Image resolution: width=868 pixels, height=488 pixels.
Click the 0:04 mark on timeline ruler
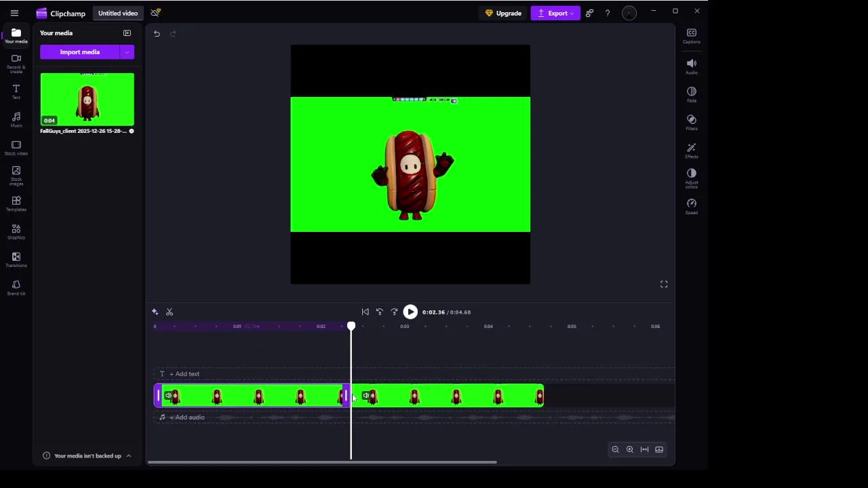tap(488, 326)
